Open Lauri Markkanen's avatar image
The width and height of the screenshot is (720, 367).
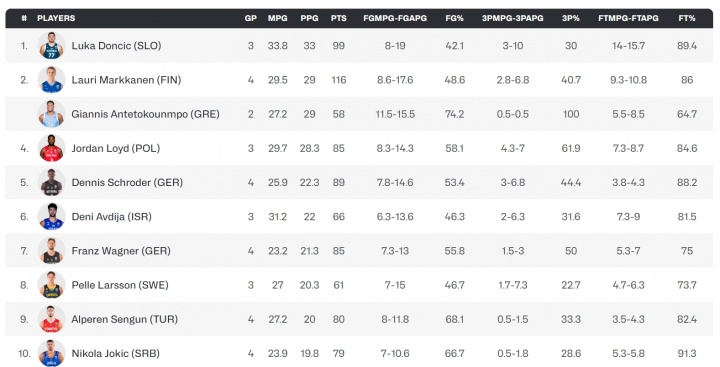51,79
